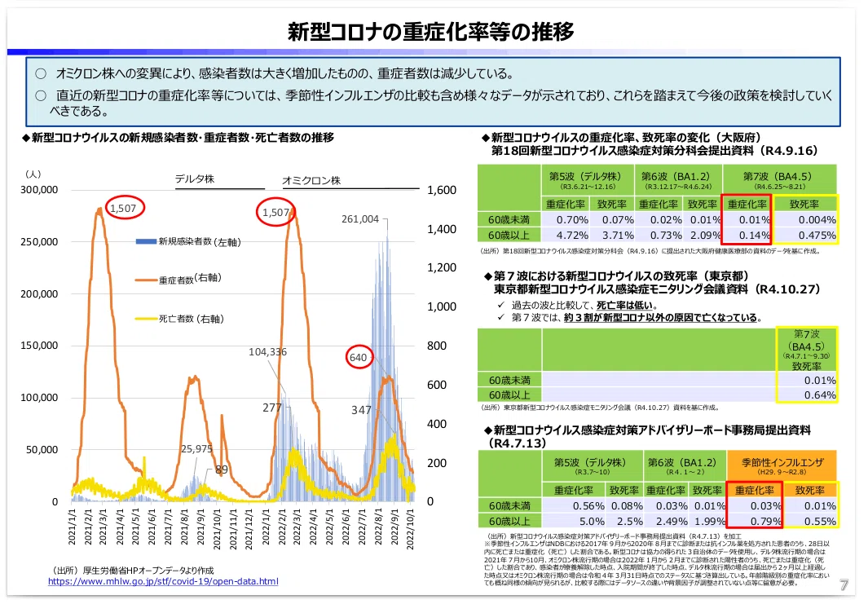The width and height of the screenshot is (868, 604).
Task: Click the 2.09% cell
Action: [x=702, y=236]
